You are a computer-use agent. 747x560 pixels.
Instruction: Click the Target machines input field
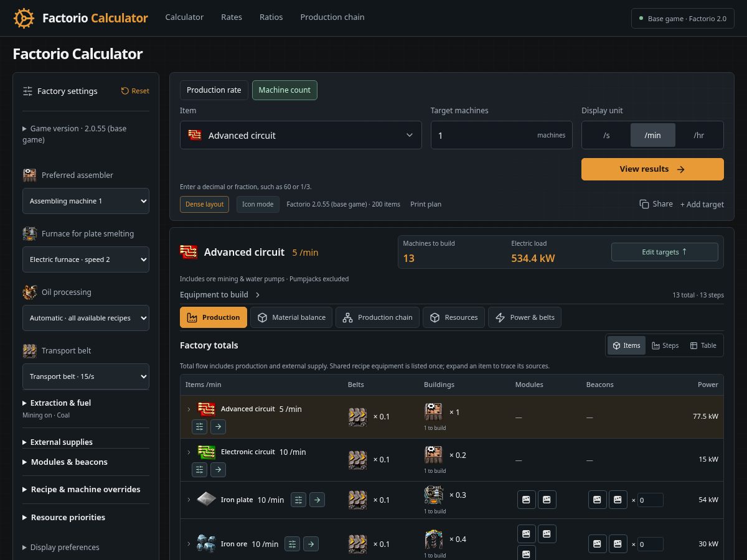click(x=501, y=135)
